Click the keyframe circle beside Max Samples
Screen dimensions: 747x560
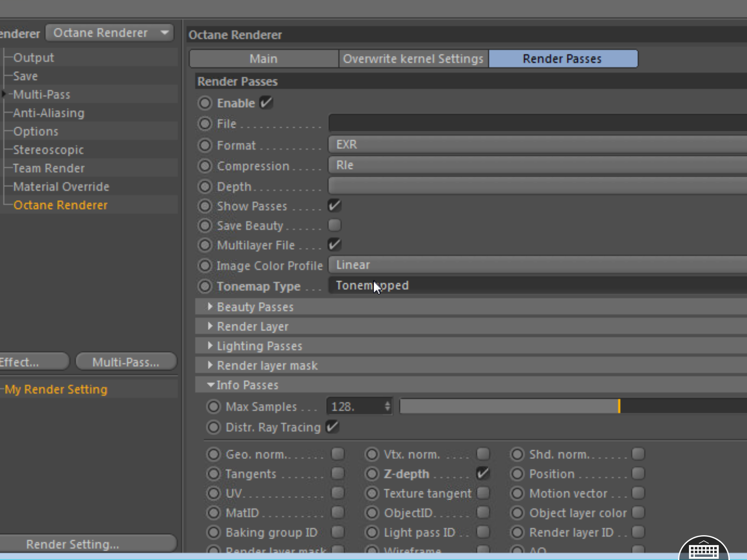click(x=214, y=407)
